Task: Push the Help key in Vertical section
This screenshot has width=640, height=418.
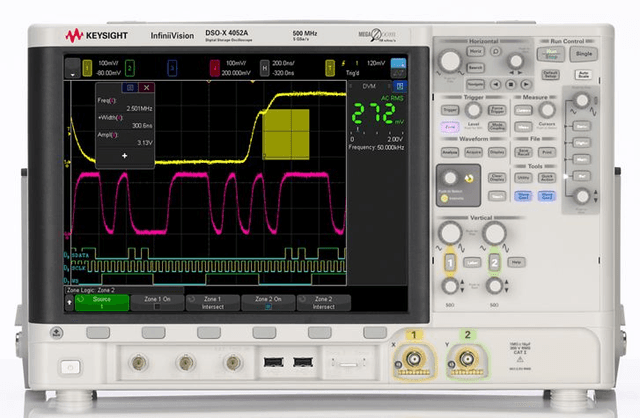Action: pyautogui.click(x=516, y=262)
